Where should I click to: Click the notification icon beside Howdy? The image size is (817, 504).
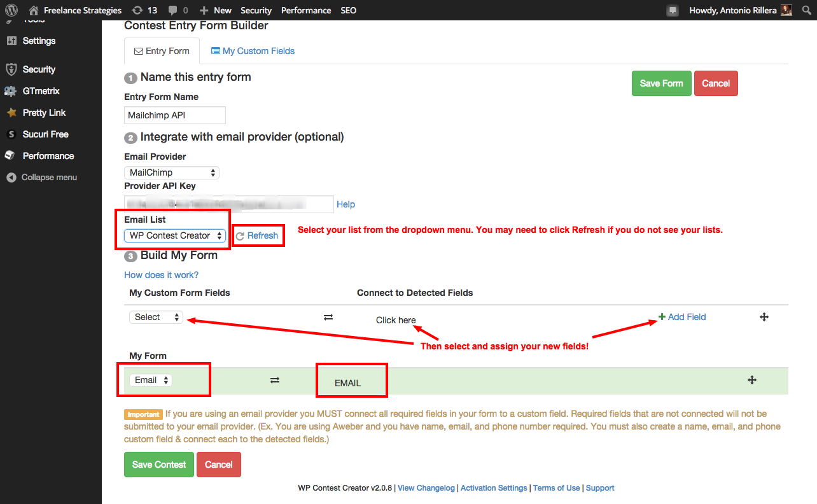(x=673, y=10)
